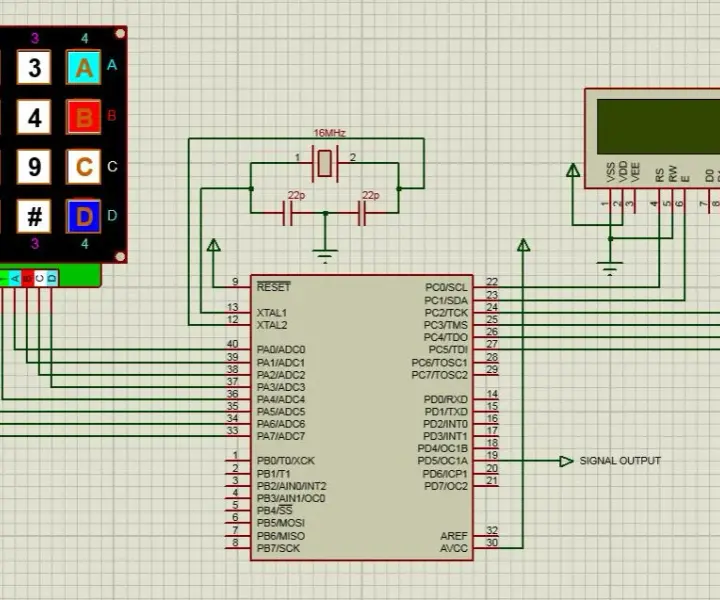
Task: Click pin number 19 beside PD5/OC1A
Action: [x=492, y=455]
